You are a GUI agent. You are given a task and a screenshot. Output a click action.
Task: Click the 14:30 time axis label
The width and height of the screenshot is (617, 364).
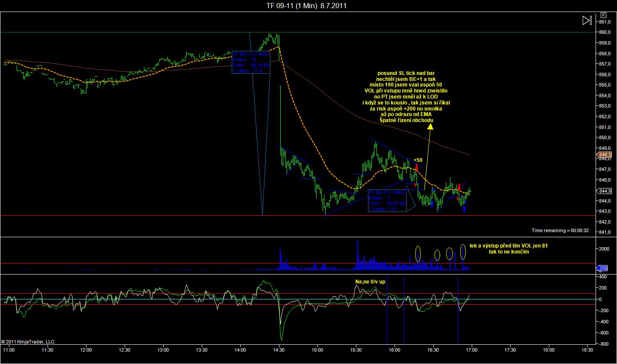click(x=279, y=349)
